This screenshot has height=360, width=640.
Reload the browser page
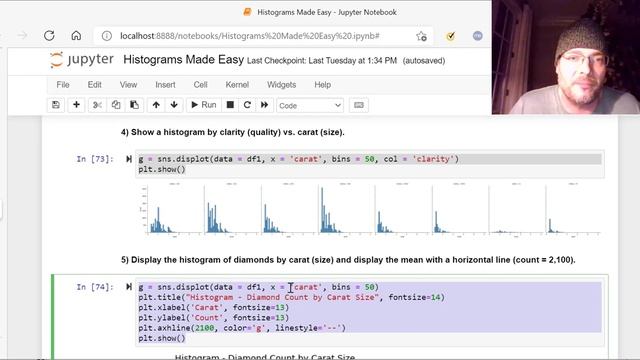click(x=49, y=36)
